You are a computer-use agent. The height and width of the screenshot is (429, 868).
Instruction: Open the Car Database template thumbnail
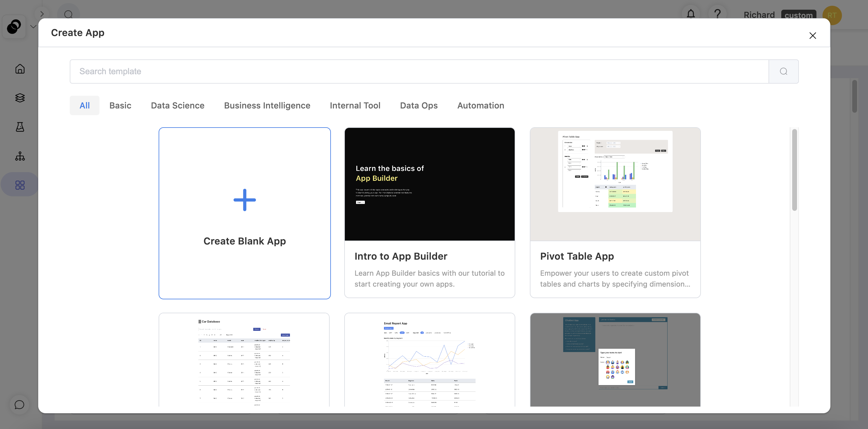(244, 360)
